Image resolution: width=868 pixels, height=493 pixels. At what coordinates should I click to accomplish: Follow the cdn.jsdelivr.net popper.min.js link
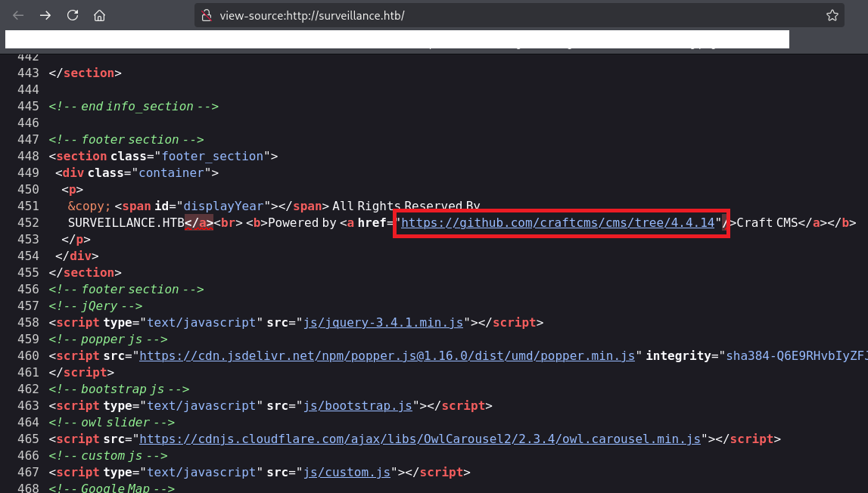(387, 355)
